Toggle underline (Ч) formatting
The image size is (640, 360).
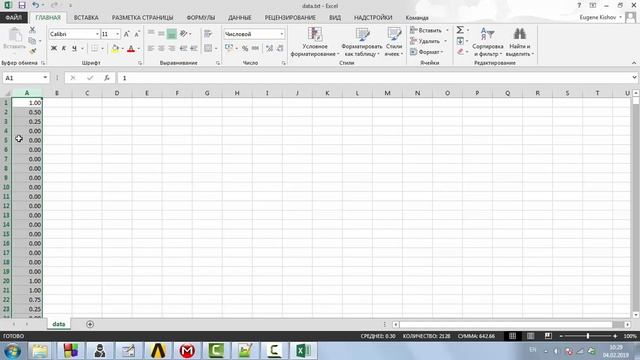tap(74, 49)
